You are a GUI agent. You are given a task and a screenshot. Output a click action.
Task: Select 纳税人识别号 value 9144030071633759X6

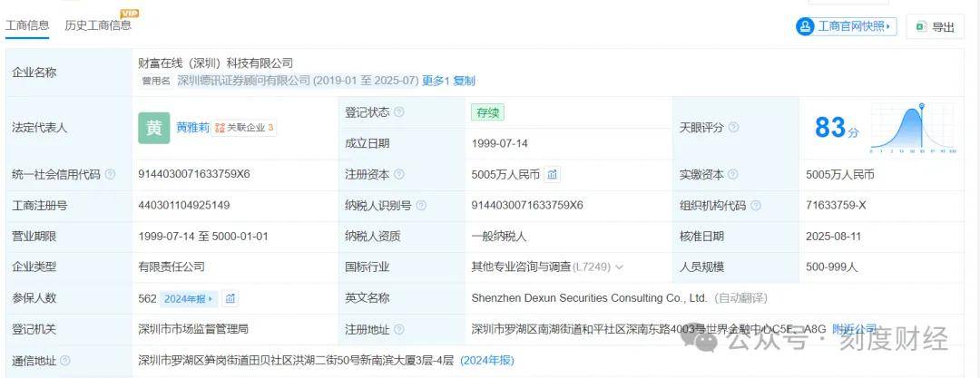point(527,205)
